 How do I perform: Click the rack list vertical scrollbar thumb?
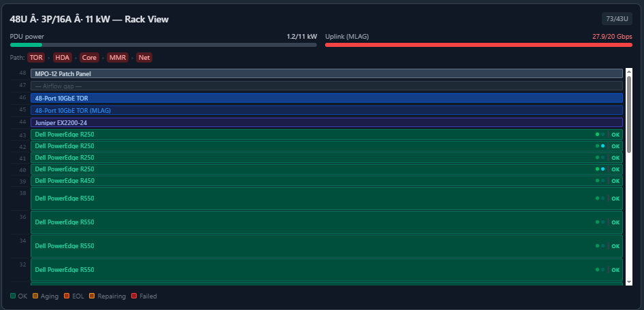(x=629, y=115)
